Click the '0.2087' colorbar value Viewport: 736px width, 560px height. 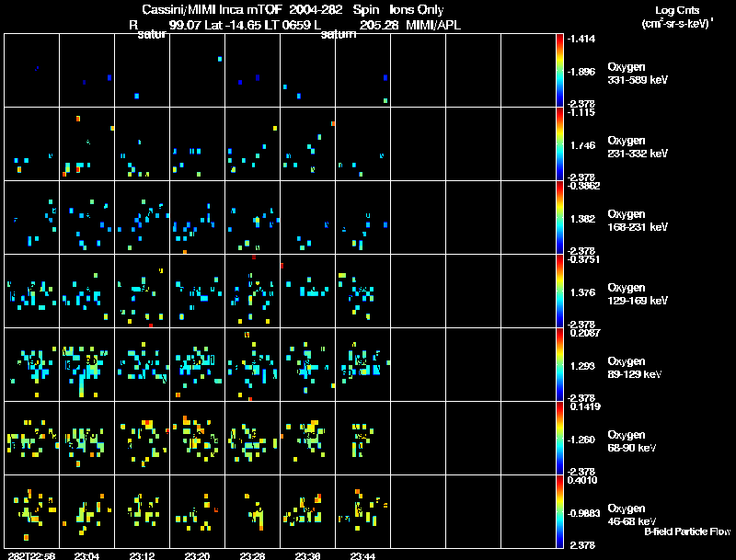click(585, 333)
